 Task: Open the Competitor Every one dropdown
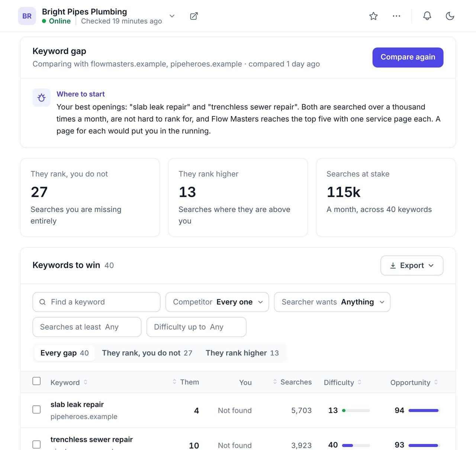coord(217,302)
